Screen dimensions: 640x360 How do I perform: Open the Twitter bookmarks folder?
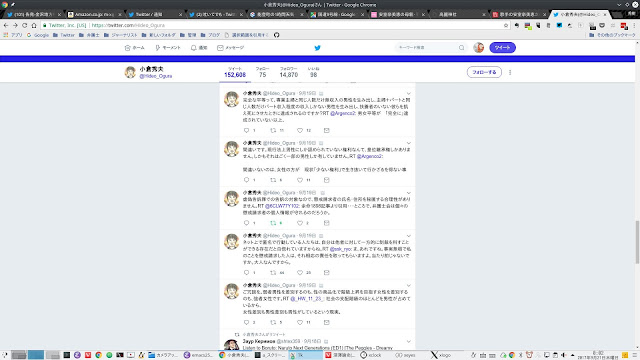[x=64, y=35]
